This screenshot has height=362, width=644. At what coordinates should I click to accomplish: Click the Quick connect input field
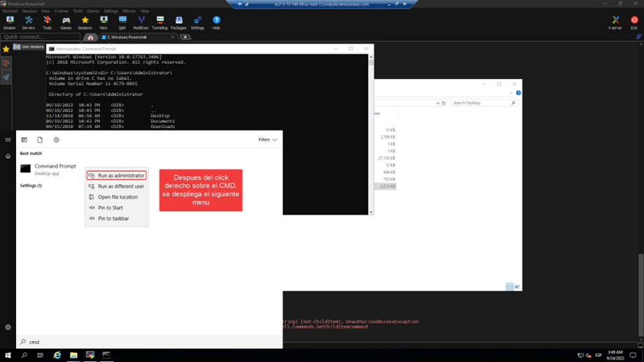(x=40, y=37)
